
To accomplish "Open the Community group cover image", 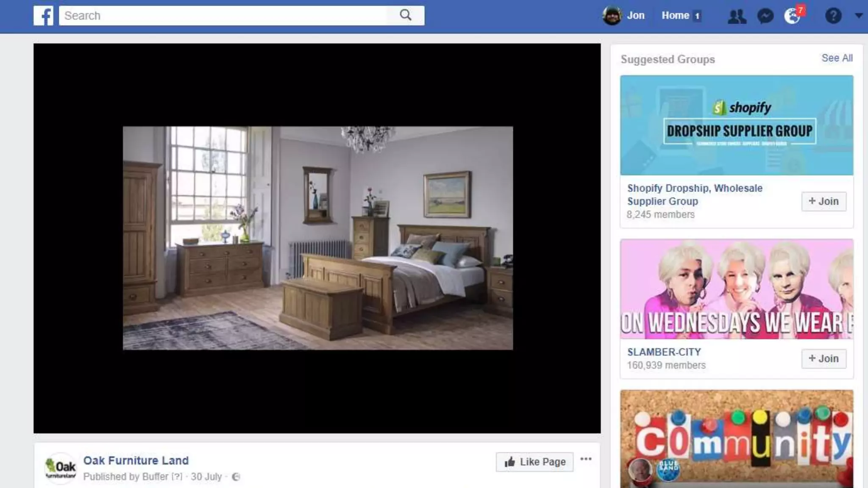I will click(736, 438).
